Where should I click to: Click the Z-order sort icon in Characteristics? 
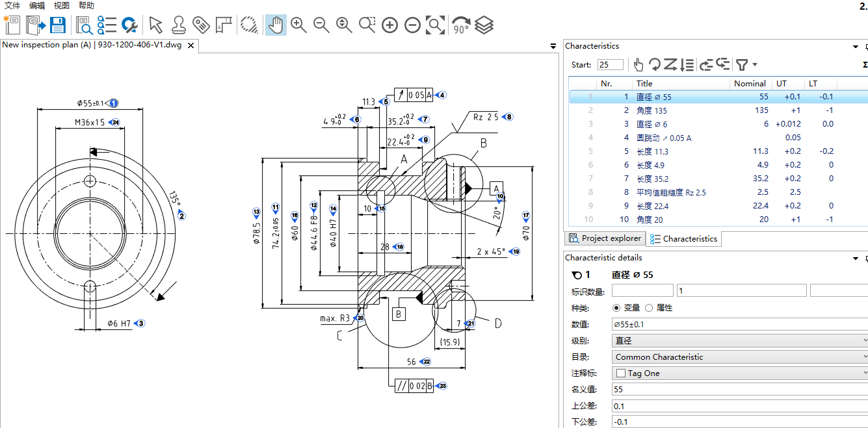670,64
